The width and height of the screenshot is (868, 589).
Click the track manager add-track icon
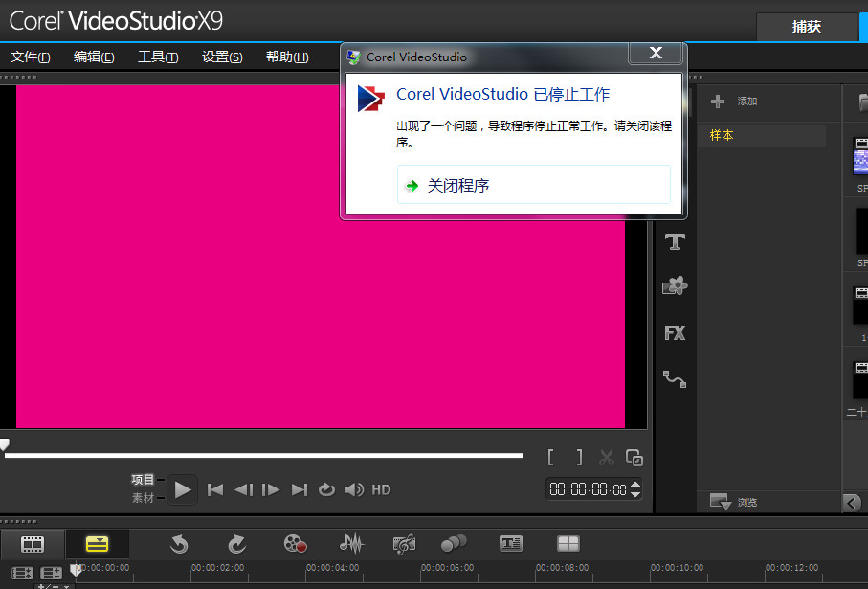52,573
